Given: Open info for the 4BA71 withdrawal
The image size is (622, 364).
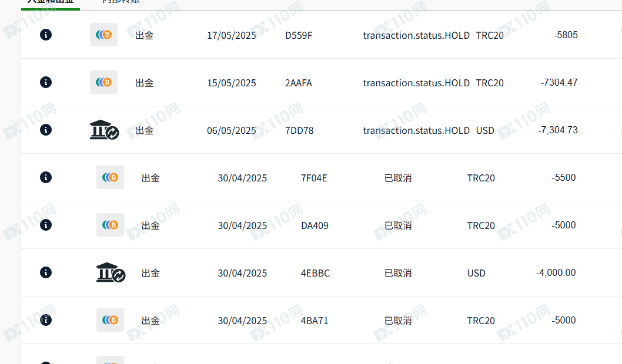Looking at the screenshot, I should click(46, 320).
